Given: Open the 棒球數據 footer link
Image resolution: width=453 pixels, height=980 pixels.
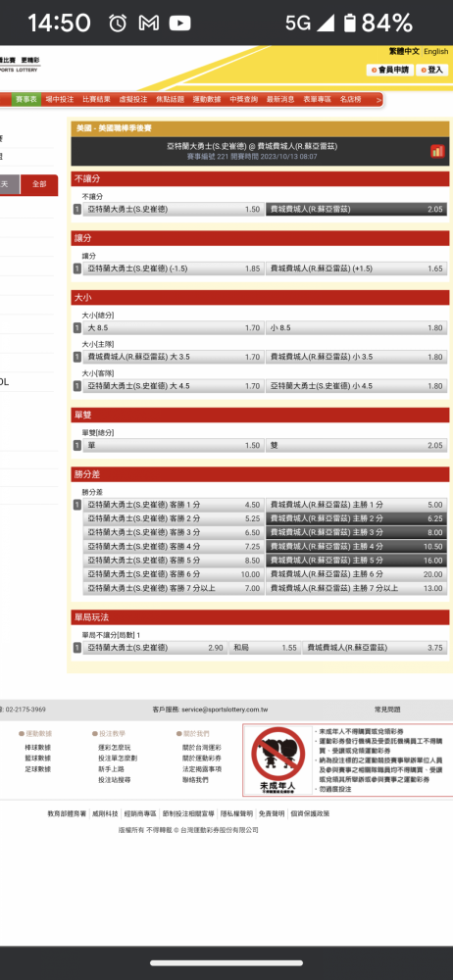Looking at the screenshot, I should point(37,747).
